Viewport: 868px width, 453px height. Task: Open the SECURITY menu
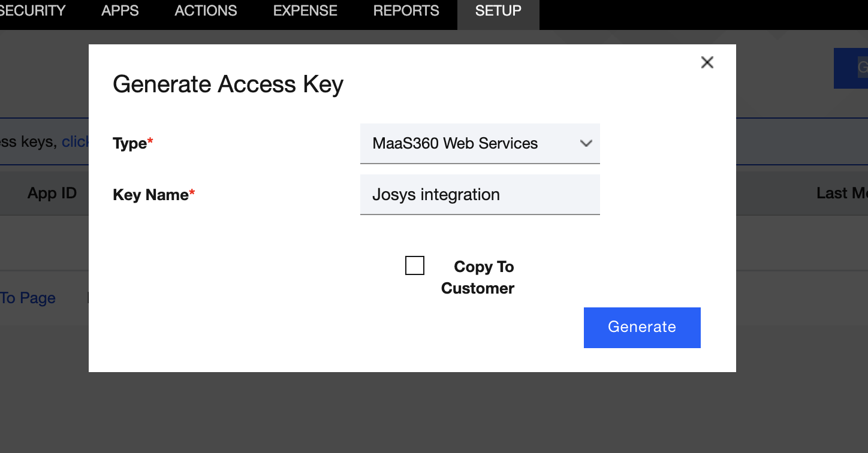(32, 11)
